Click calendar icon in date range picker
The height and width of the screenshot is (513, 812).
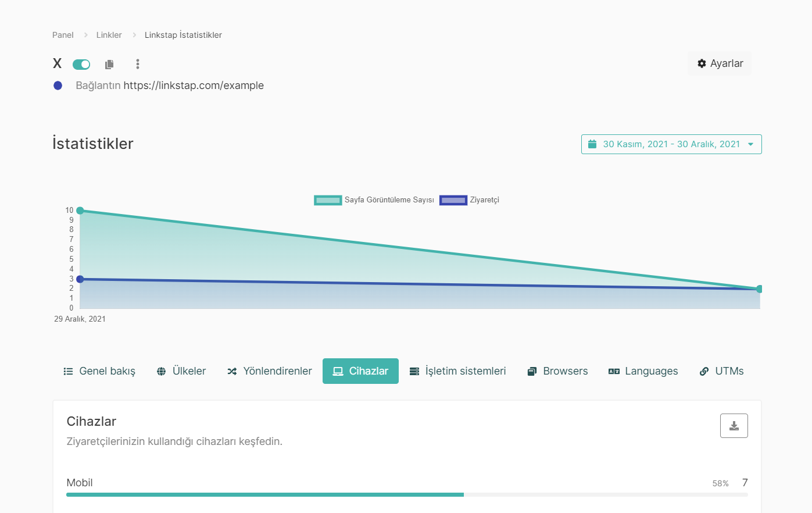click(592, 144)
